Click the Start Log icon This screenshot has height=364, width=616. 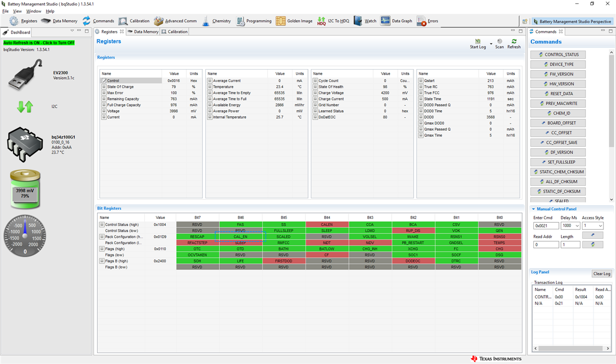click(x=477, y=42)
